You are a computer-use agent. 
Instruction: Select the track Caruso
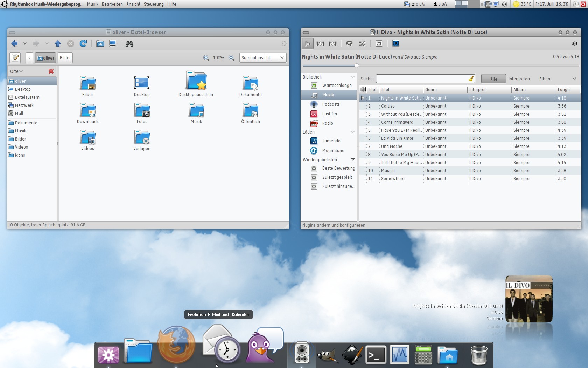(470, 106)
